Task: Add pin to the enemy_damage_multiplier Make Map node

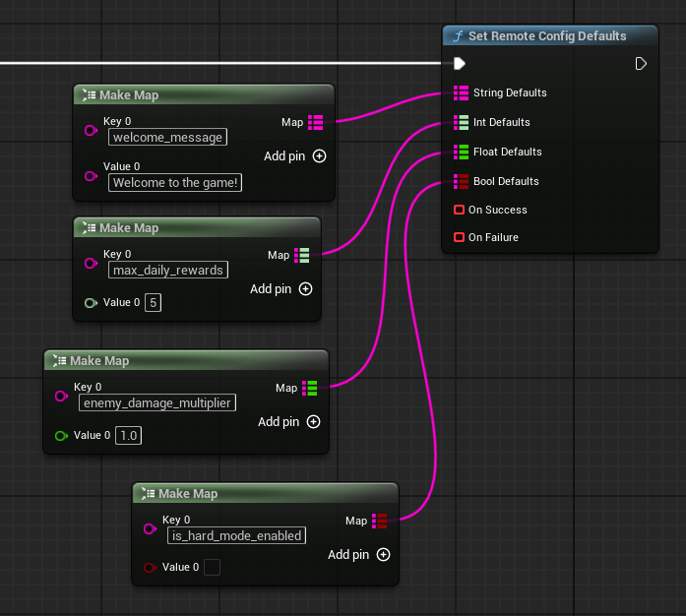Action: 313,422
